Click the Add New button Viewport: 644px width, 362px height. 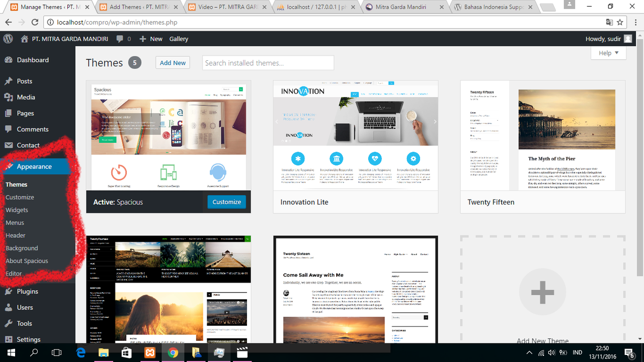(173, 63)
